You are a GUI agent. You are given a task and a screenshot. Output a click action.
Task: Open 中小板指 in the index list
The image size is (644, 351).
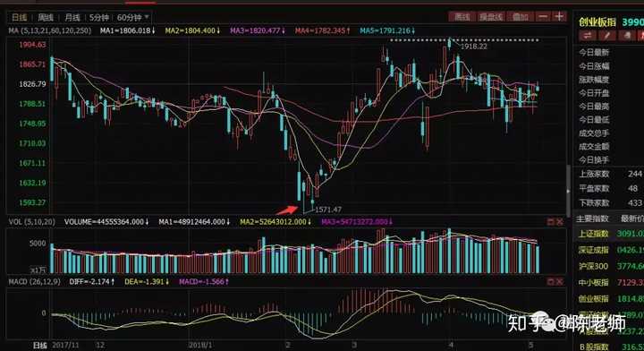tap(593, 282)
